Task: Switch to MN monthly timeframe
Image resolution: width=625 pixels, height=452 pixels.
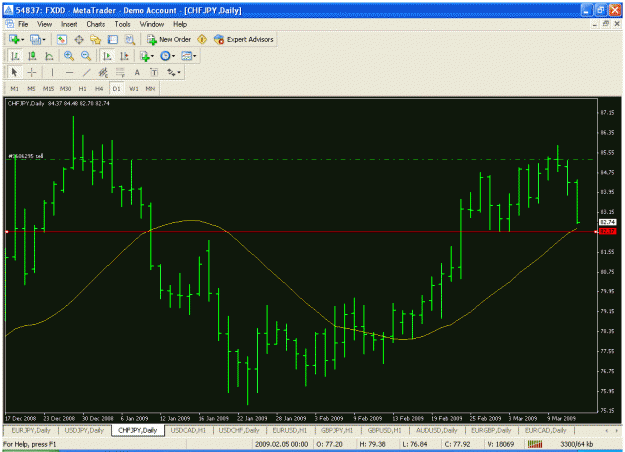Action: point(150,89)
